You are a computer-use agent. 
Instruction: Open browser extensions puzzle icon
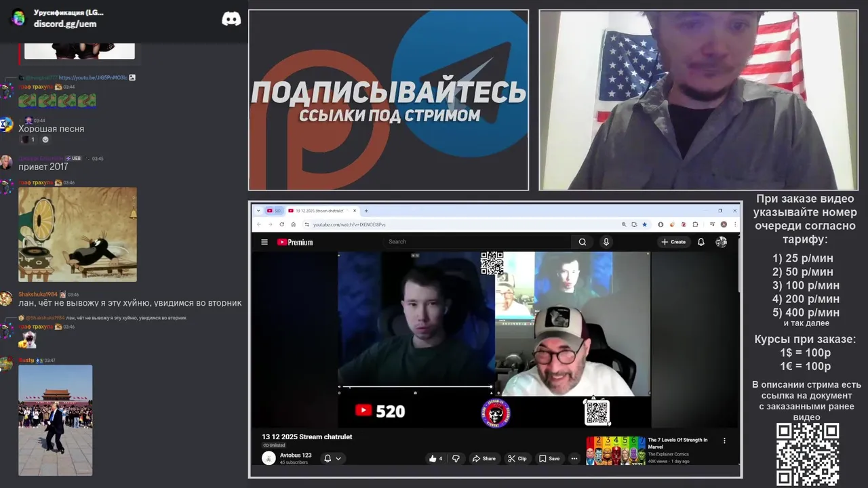[x=696, y=224]
